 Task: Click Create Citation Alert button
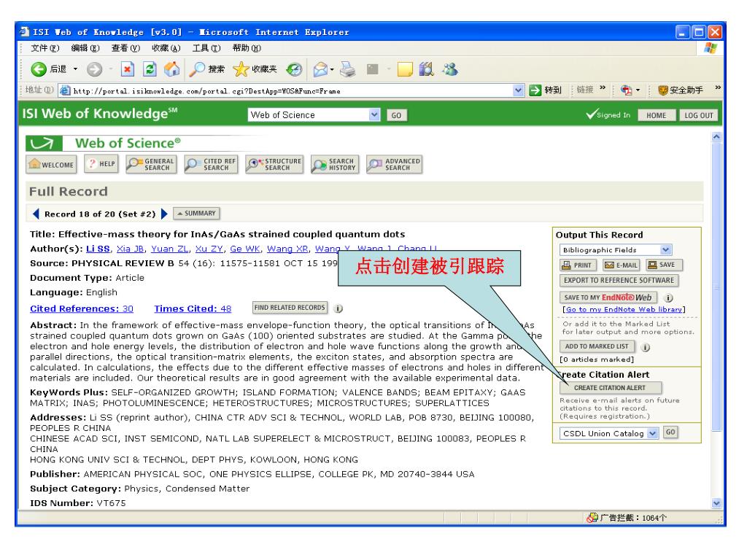(x=611, y=388)
